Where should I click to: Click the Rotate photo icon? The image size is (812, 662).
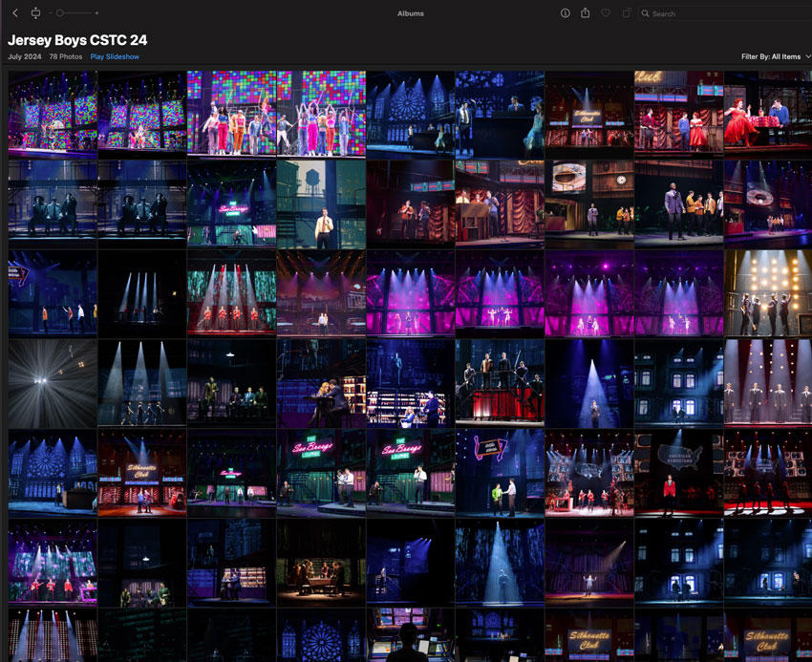coord(627,13)
